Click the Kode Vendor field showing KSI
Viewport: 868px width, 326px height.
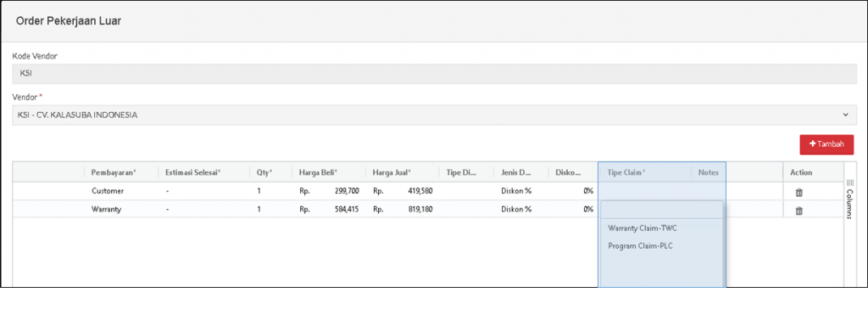pyautogui.click(x=435, y=74)
